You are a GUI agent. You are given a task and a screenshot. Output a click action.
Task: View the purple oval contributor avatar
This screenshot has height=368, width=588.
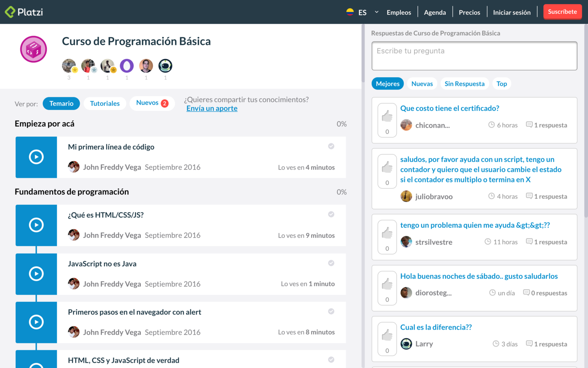click(x=127, y=65)
